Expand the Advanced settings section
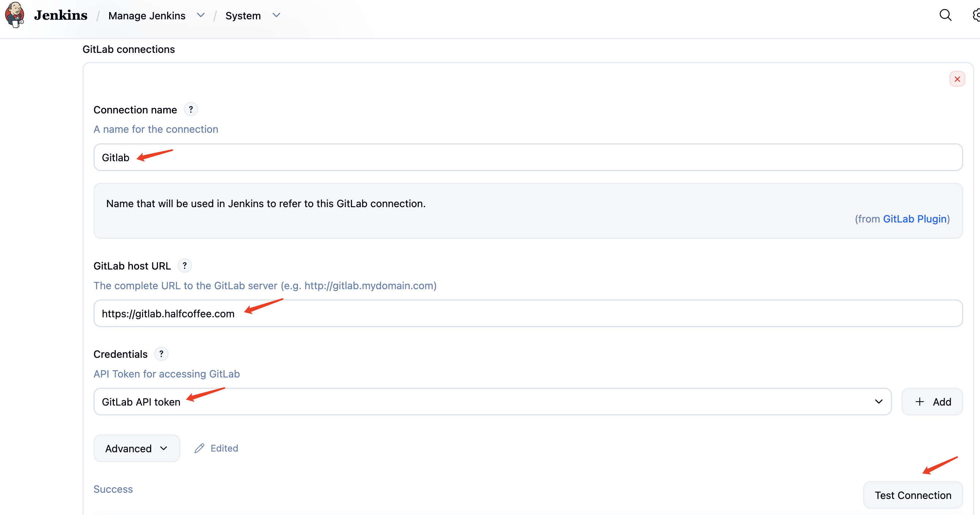Image resolution: width=980 pixels, height=515 pixels. click(137, 449)
